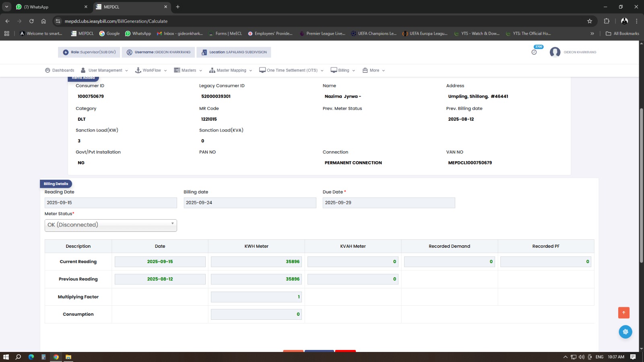Viewport: 644px width, 362px height.
Task: Click the page vertical scrollbar
Action: [x=641, y=185]
